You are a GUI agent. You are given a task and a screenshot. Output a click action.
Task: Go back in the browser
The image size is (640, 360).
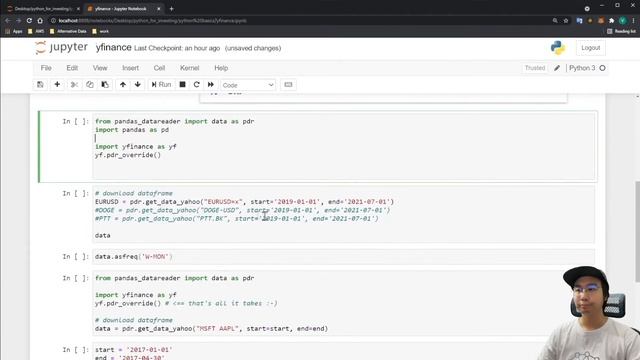[8, 20]
